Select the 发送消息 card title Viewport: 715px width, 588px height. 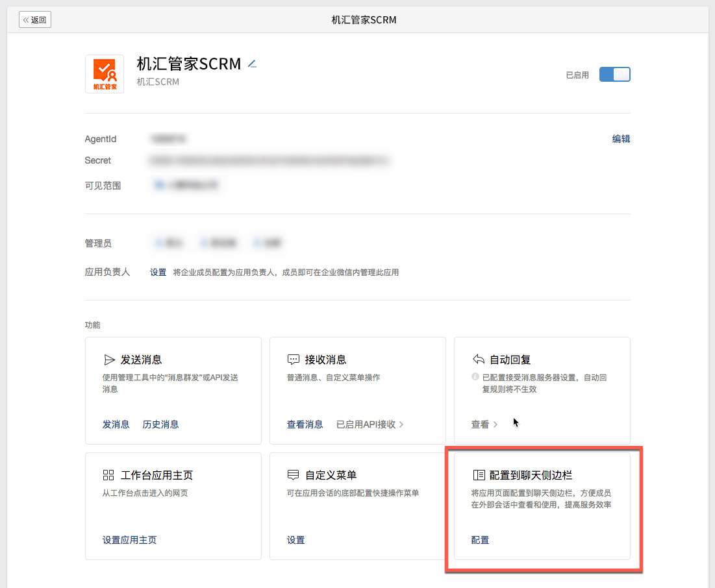pos(142,360)
